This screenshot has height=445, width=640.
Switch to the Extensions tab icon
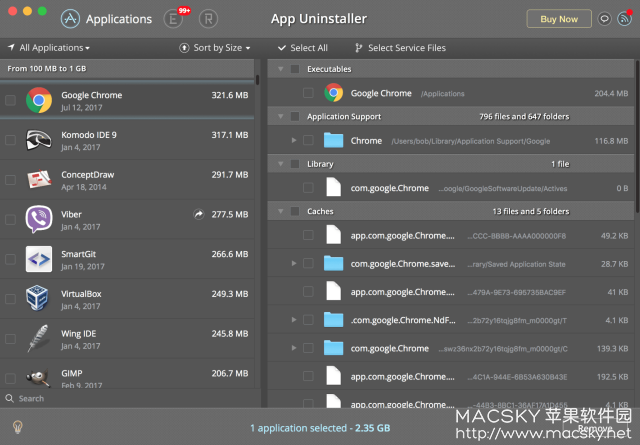[x=173, y=19]
